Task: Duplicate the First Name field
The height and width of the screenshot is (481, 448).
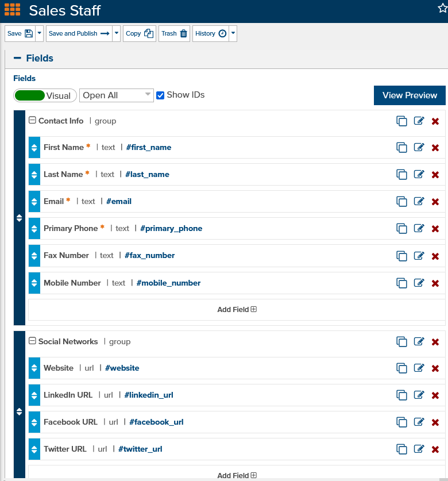Action: (x=401, y=148)
